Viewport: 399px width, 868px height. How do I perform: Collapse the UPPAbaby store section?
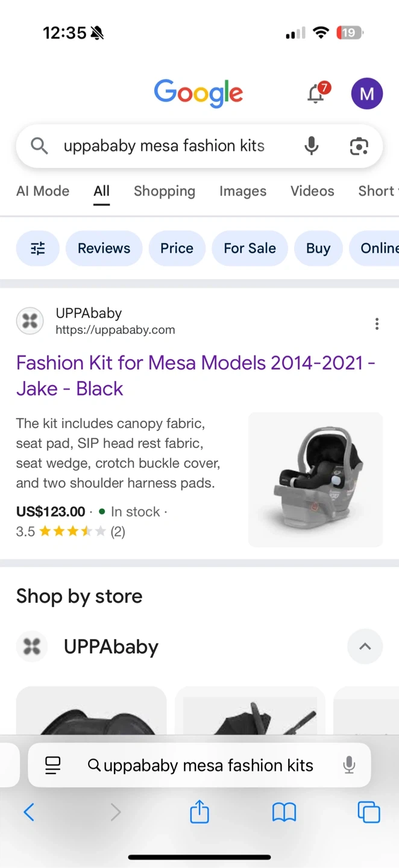pos(365,647)
